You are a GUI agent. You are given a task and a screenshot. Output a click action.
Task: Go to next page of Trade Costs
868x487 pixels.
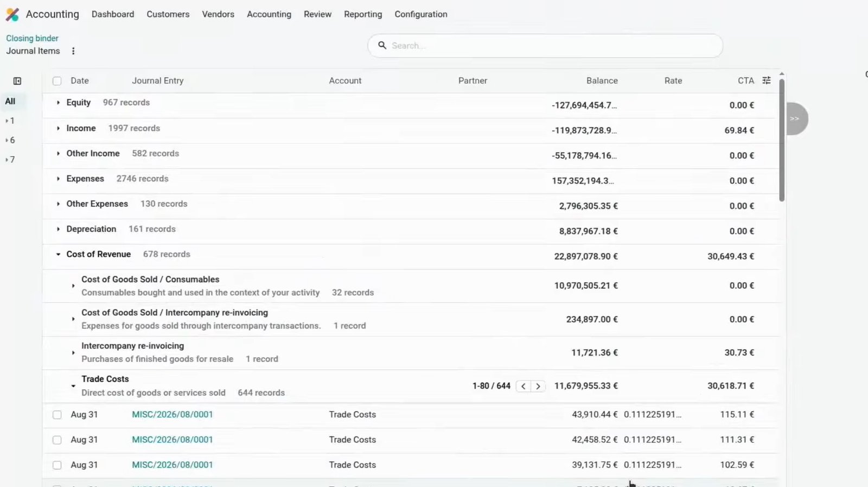click(x=538, y=386)
